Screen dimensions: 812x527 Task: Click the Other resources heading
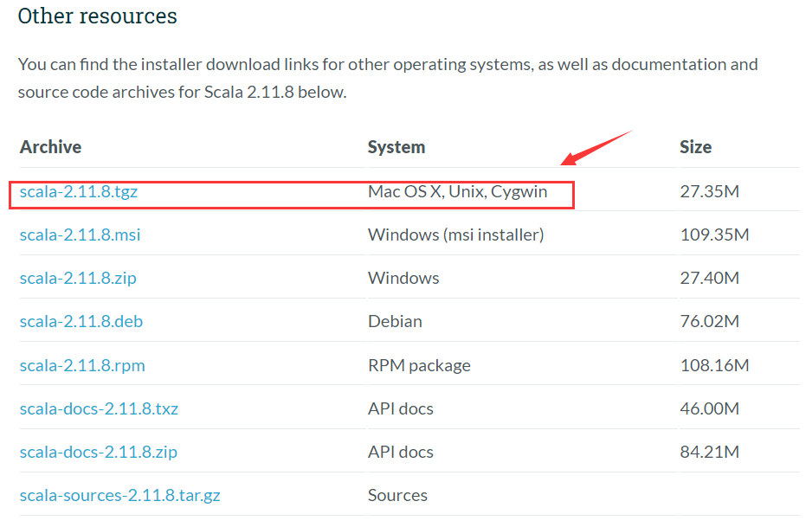tap(96, 16)
